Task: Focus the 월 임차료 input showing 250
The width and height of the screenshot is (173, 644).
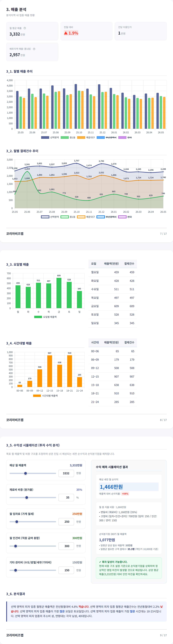Action: click(x=66, y=522)
